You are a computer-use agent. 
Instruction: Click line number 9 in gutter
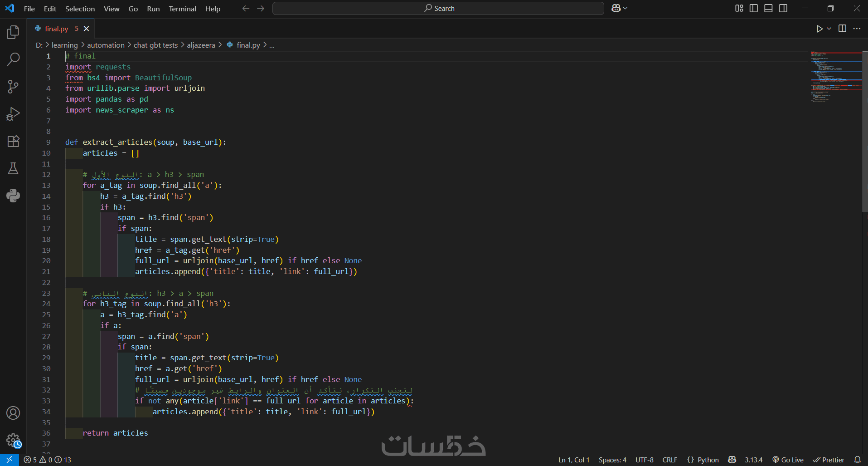click(48, 142)
